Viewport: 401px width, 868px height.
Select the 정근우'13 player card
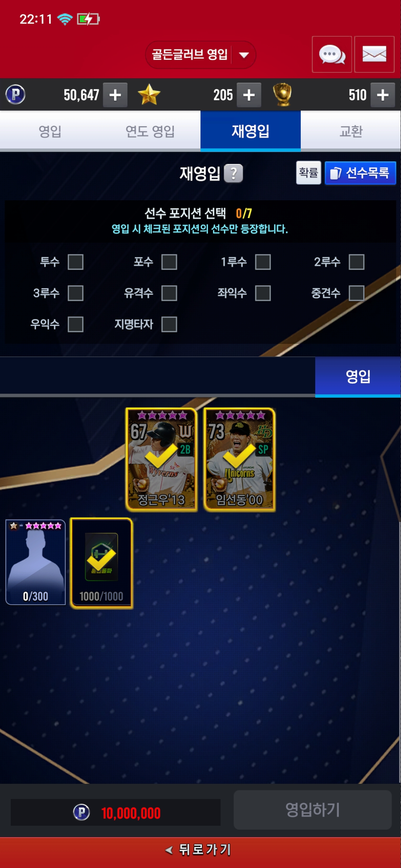click(x=162, y=460)
